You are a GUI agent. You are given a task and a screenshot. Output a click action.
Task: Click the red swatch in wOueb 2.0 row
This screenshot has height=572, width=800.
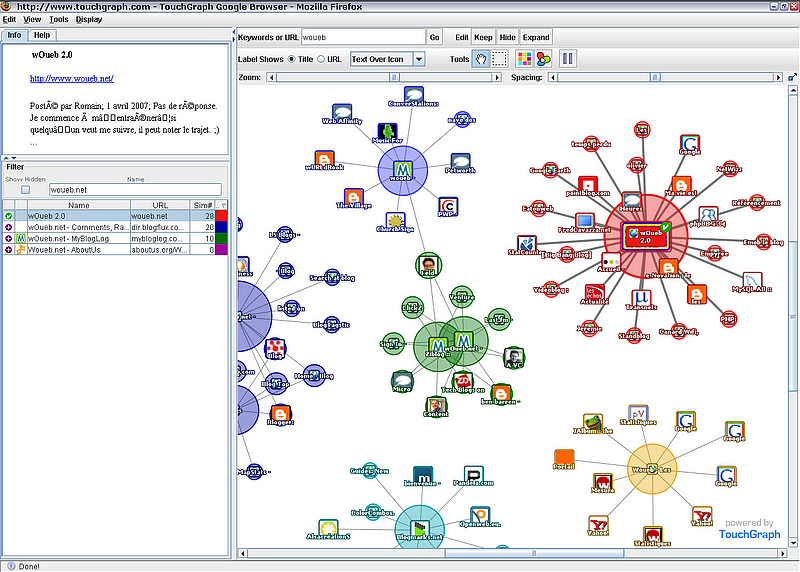[221, 216]
